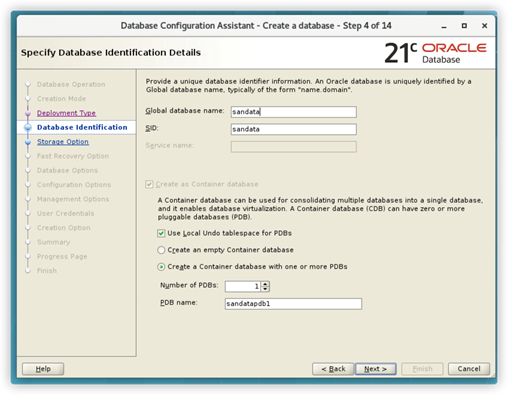Screen dimensions: 508x395
Task: Click the disabled Finish button
Action: pos(422,369)
